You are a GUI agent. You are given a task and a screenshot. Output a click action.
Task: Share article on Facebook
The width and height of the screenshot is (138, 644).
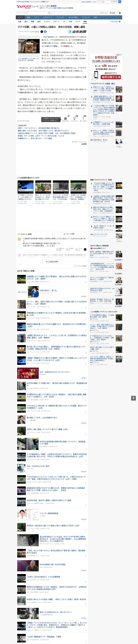point(45,32)
